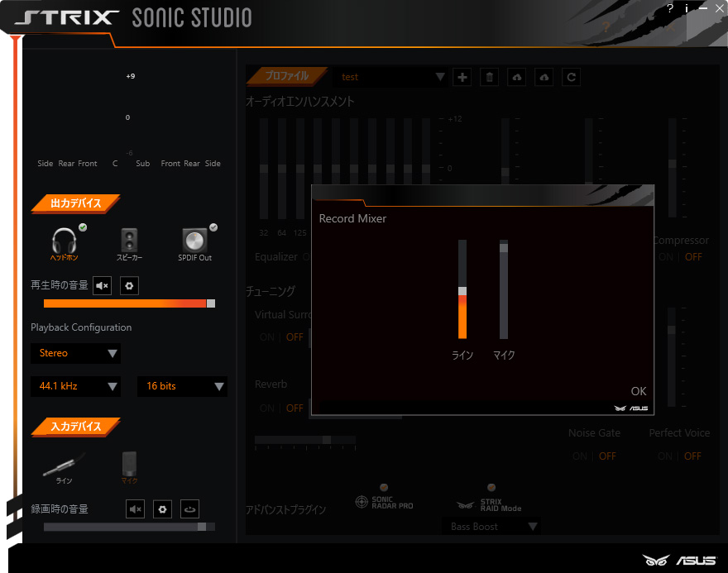
Task: Click the cloud upload profile icon
Action: (x=517, y=77)
